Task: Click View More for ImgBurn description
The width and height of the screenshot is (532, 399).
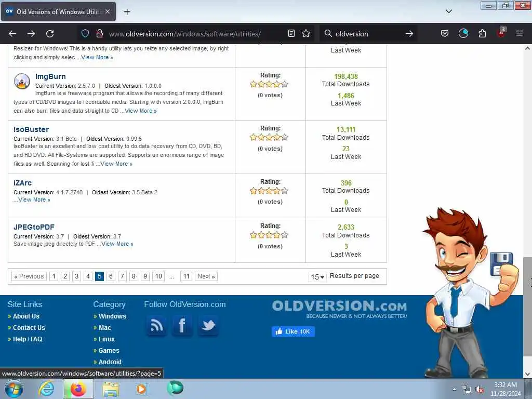Action: coord(141,111)
